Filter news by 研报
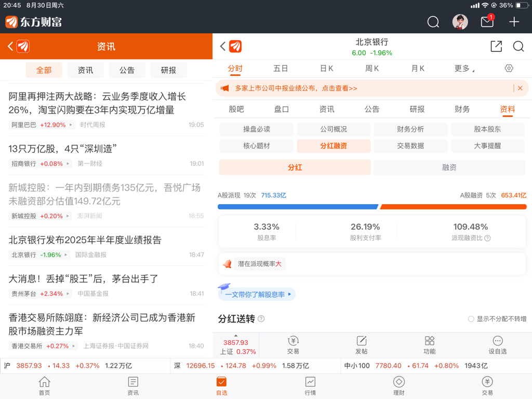The image size is (532, 399). [x=168, y=70]
